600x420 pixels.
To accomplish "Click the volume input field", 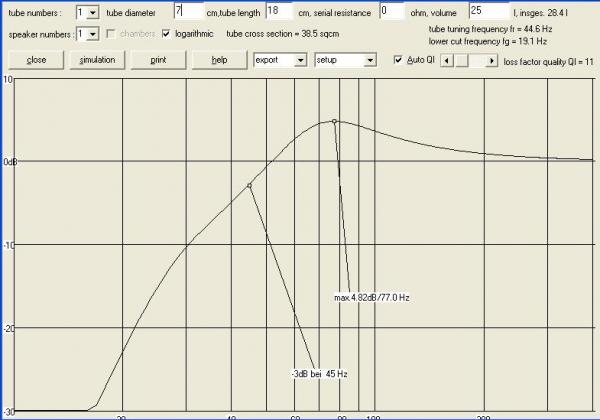I will tap(489, 11).
